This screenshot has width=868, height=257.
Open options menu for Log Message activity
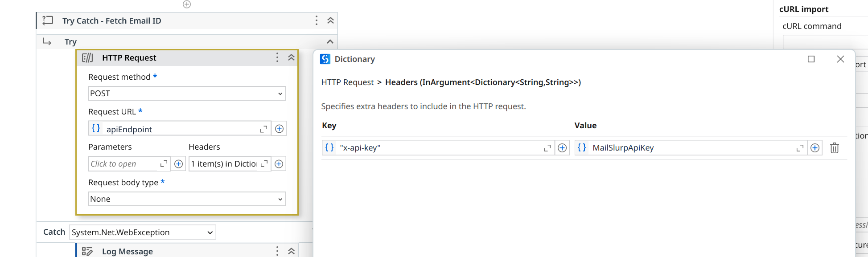tap(277, 251)
